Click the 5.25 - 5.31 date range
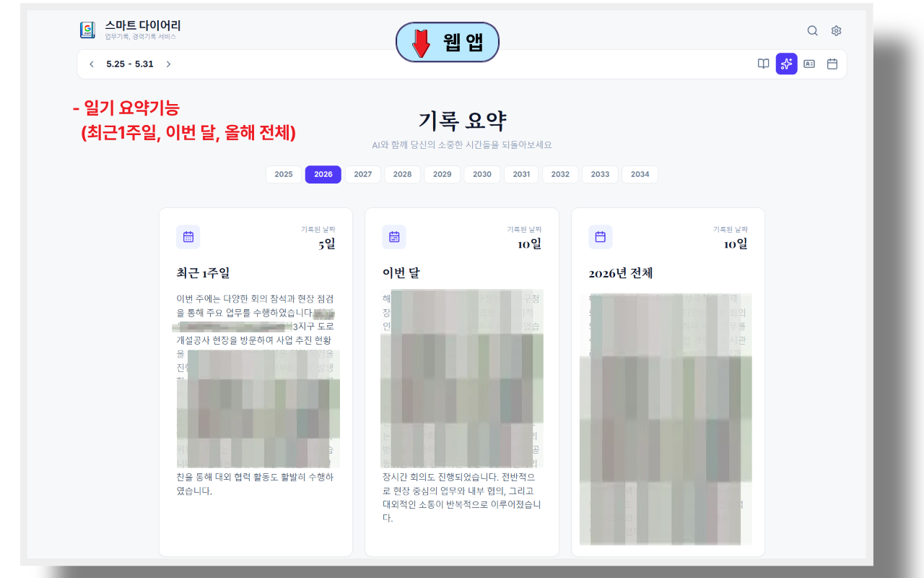The height and width of the screenshot is (578, 924). pyautogui.click(x=130, y=64)
